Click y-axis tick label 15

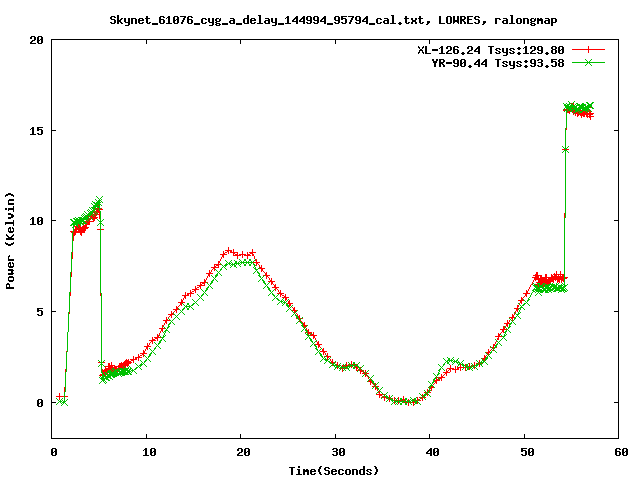point(36,131)
